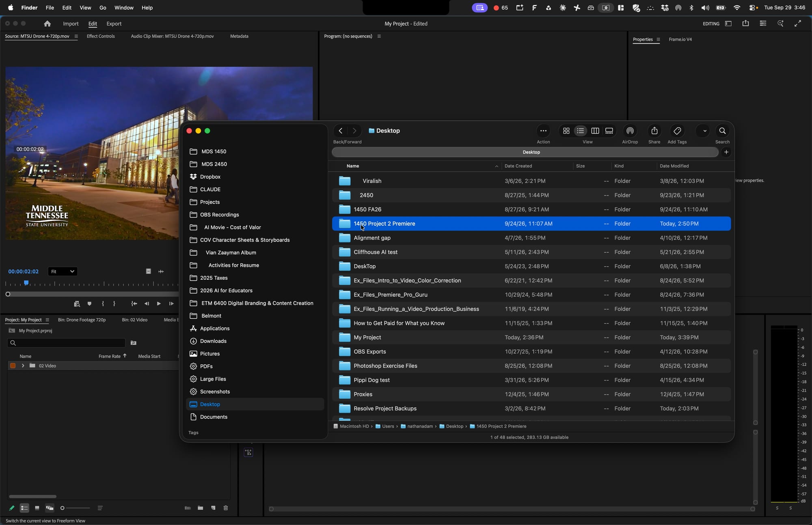
Task: Click Premiere's Home icon
Action: (x=48, y=24)
